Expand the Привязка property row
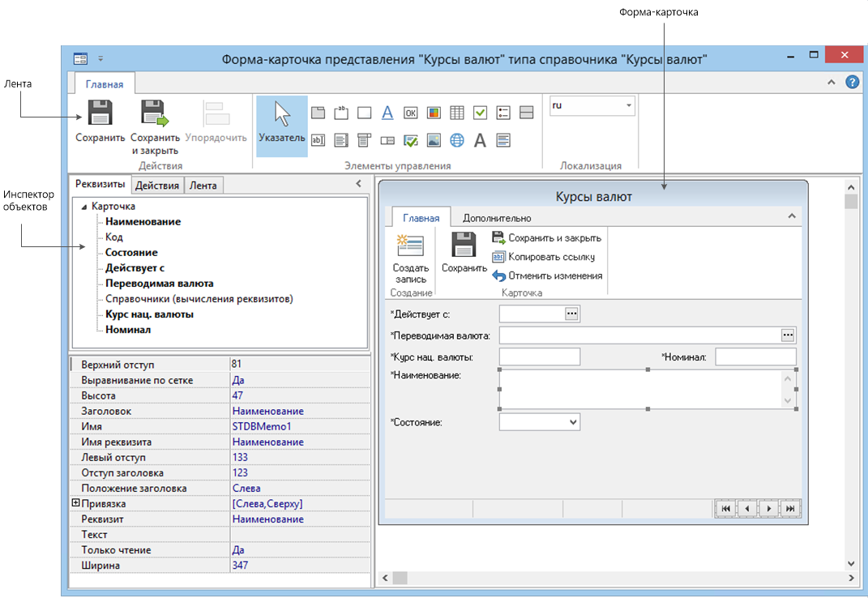This screenshot has height=598, width=868. point(76,502)
